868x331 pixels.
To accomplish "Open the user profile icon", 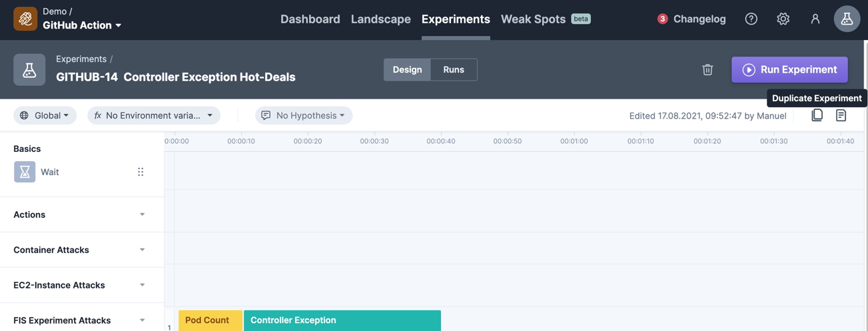I will pos(815,19).
